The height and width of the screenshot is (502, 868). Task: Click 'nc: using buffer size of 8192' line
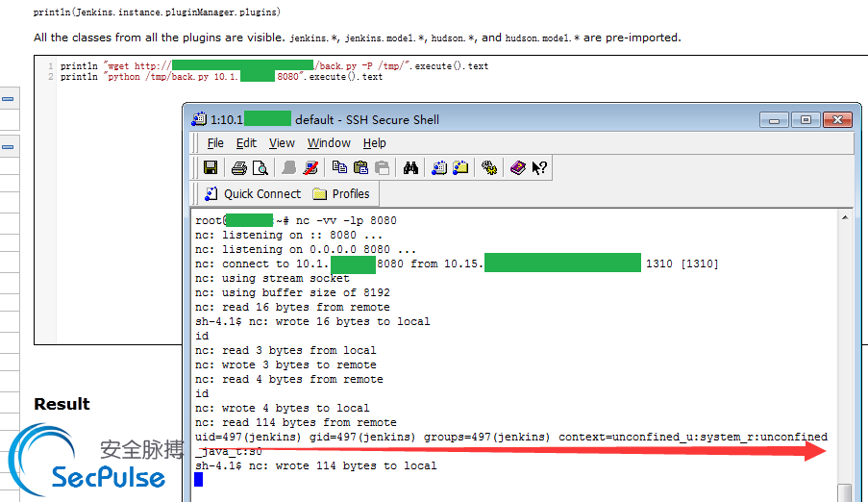coord(292,292)
